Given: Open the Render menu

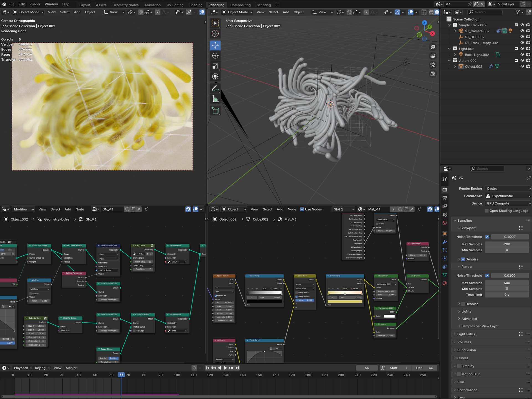Looking at the screenshot, I should click(35, 4).
